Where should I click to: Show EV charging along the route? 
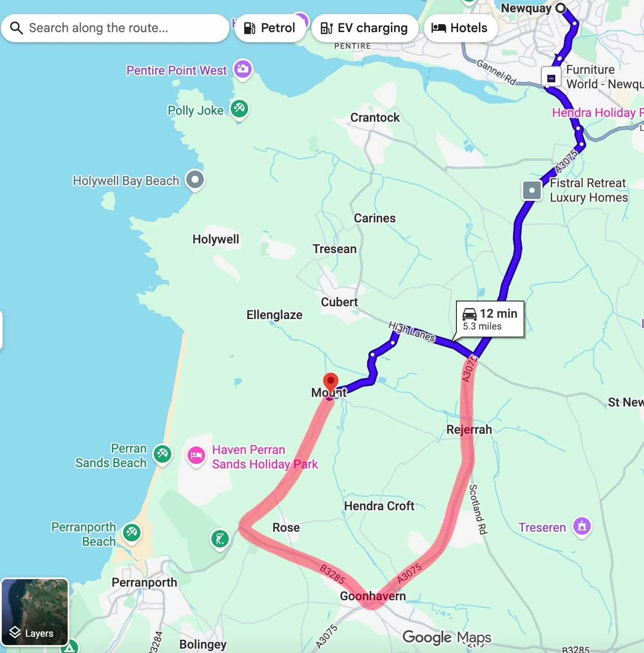(364, 28)
